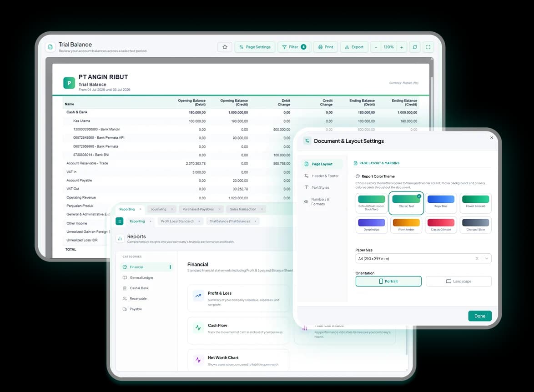Viewport: 534px width, 392px height.
Task: Choose the Royal Blue color theme
Action: (441, 203)
